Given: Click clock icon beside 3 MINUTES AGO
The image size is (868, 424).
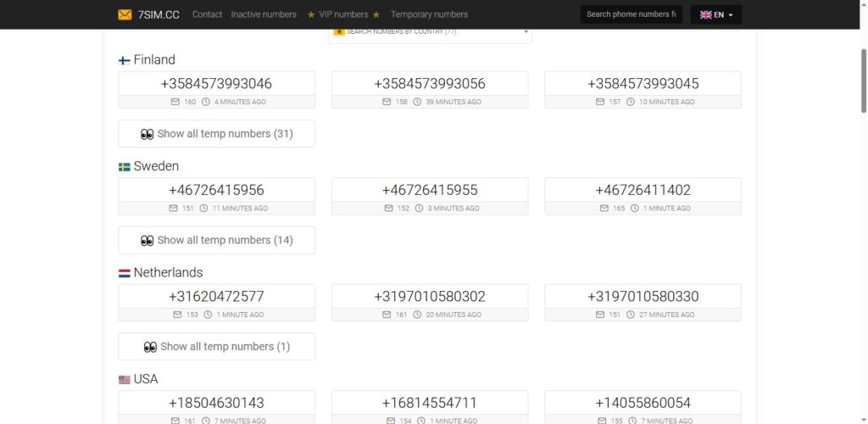Looking at the screenshot, I should click(419, 208).
